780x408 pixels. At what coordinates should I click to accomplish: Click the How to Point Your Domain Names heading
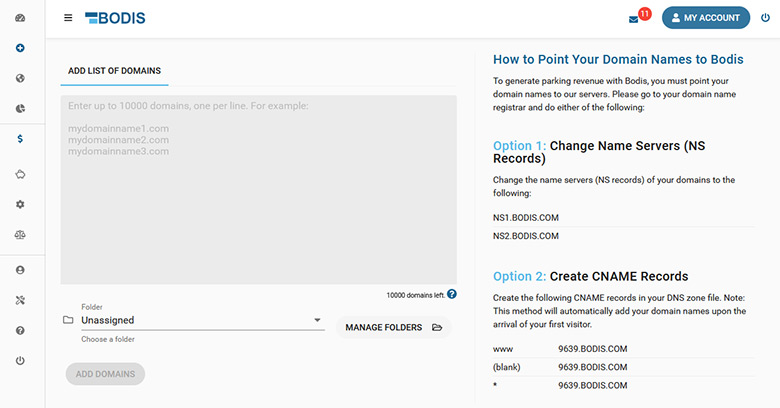coord(618,59)
